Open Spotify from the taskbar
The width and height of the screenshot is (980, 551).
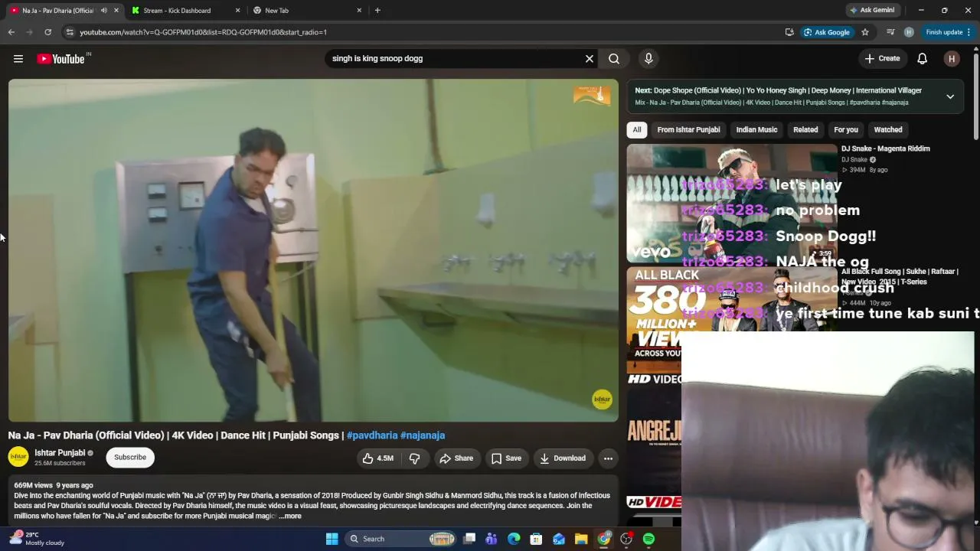(648, 539)
